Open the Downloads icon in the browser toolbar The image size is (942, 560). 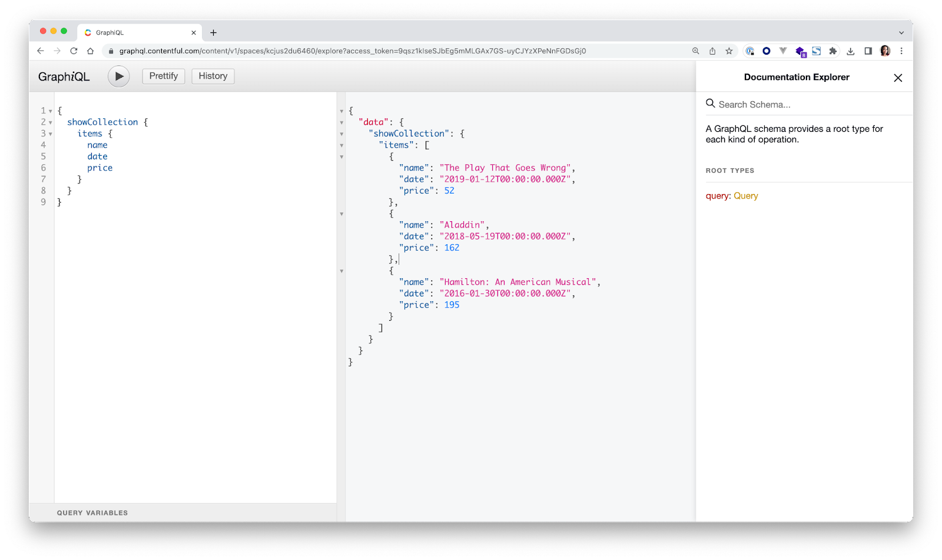851,51
